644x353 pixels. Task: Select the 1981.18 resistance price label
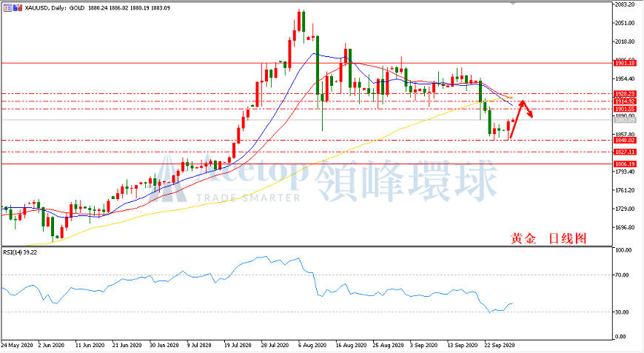625,63
